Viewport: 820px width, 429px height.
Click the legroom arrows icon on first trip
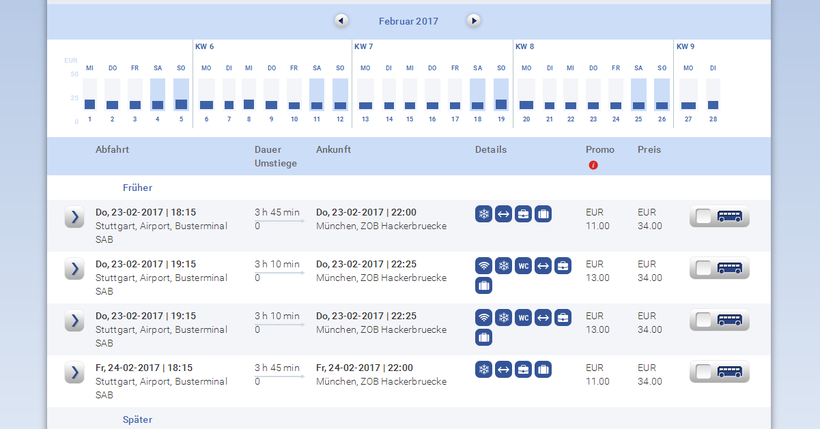[x=503, y=213]
